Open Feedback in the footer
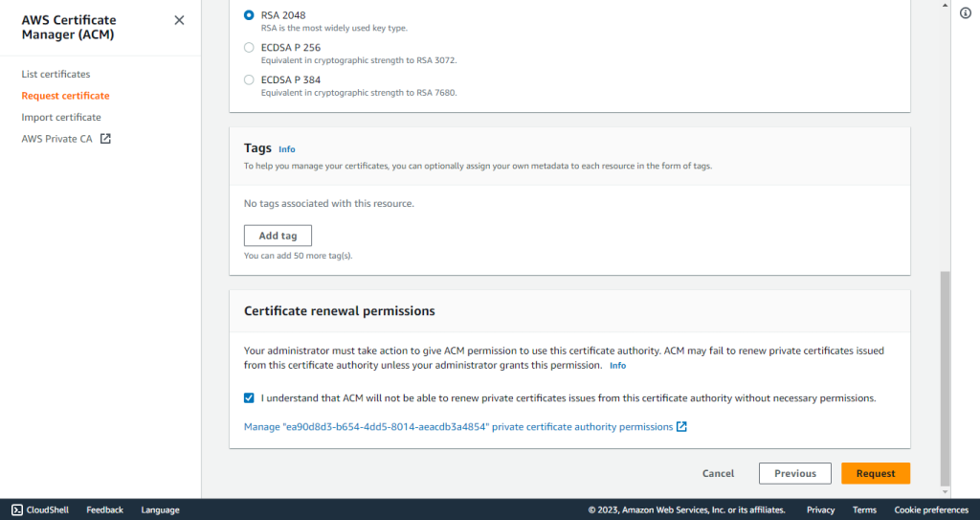Screen dimensions: 980x520 104,510
